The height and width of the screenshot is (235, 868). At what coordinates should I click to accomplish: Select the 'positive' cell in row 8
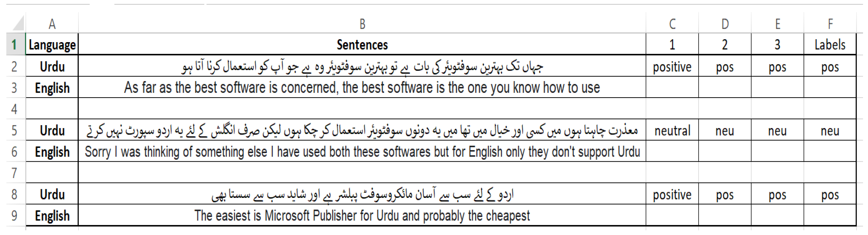click(x=672, y=194)
